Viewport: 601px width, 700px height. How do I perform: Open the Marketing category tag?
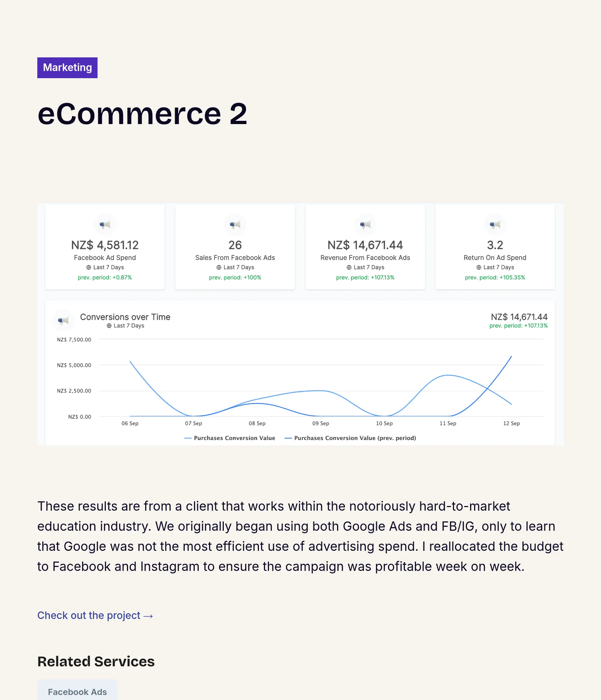tap(67, 68)
